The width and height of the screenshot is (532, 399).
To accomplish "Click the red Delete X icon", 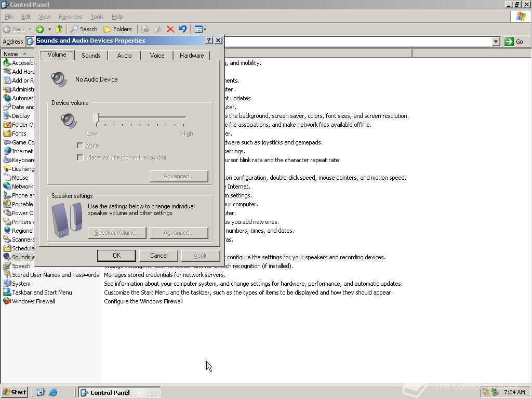I will [x=170, y=29].
